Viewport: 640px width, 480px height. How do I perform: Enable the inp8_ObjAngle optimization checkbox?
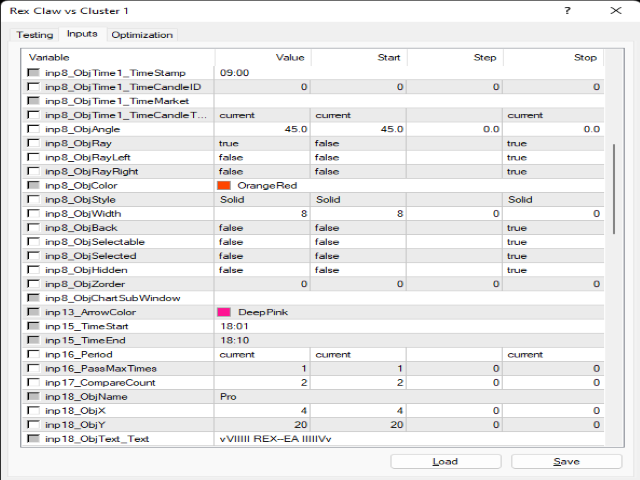click(34, 129)
